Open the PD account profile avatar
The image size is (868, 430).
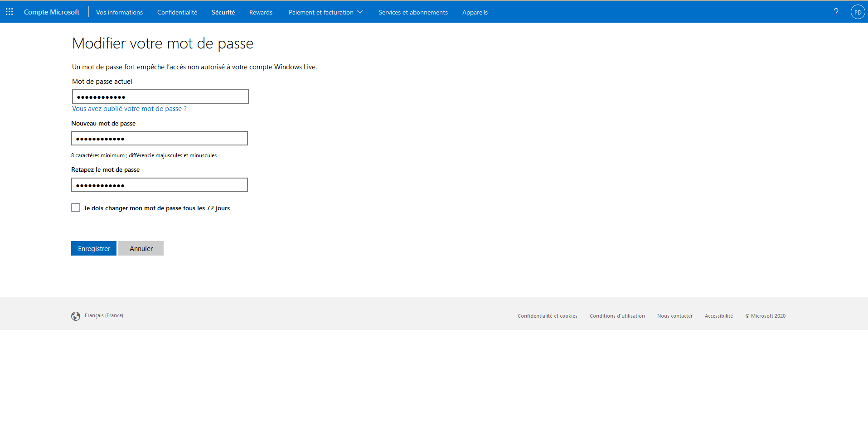[858, 12]
